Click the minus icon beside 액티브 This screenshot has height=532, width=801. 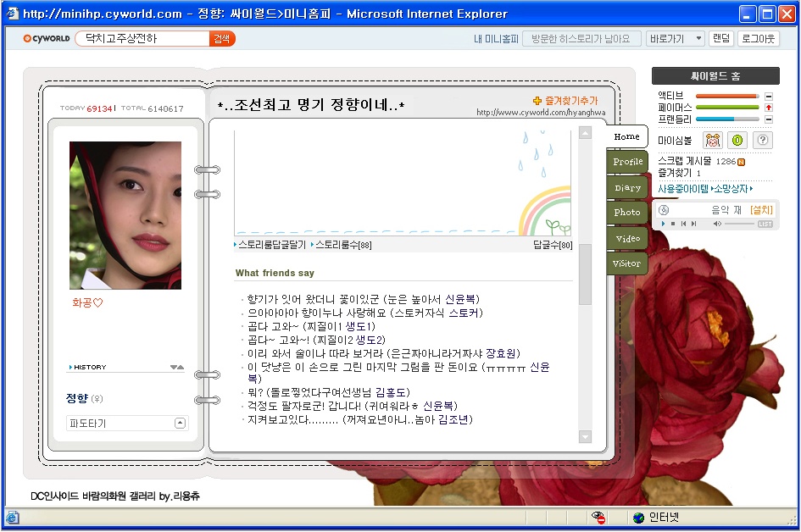pyautogui.click(x=769, y=96)
